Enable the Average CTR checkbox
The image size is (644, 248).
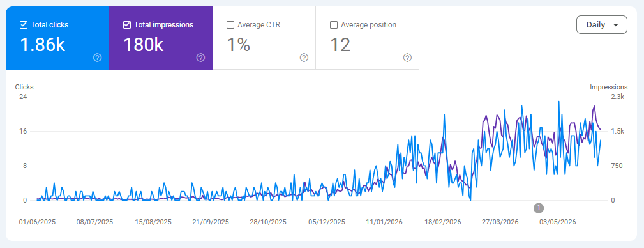[x=230, y=25]
